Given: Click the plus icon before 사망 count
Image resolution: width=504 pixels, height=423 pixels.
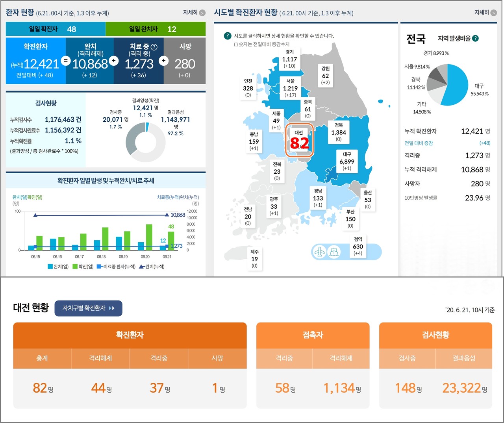Looking at the screenshot, I should click(x=164, y=61).
